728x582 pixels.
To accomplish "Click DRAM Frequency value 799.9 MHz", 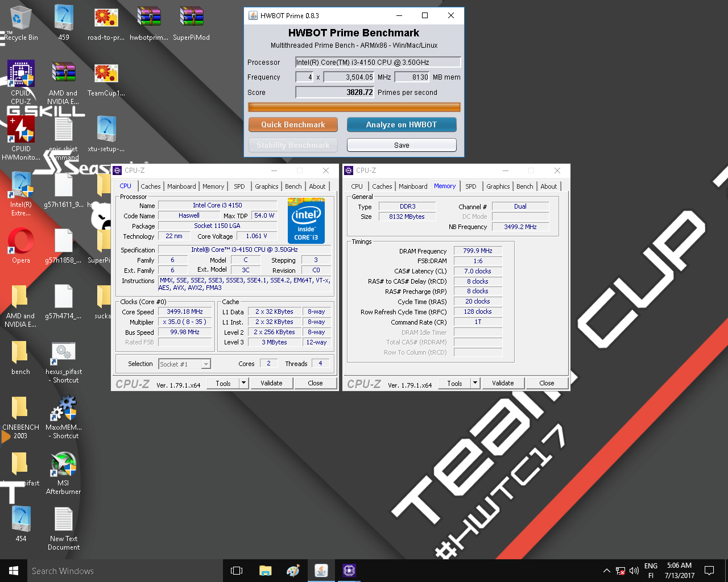I will [478, 251].
